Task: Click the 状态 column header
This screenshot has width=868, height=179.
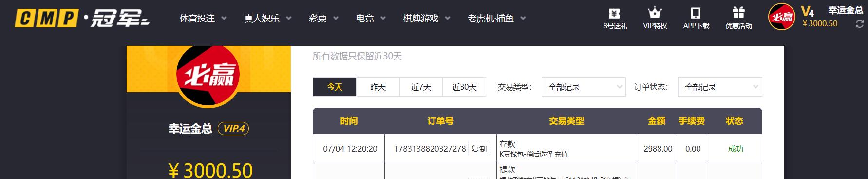Action: 735,121
